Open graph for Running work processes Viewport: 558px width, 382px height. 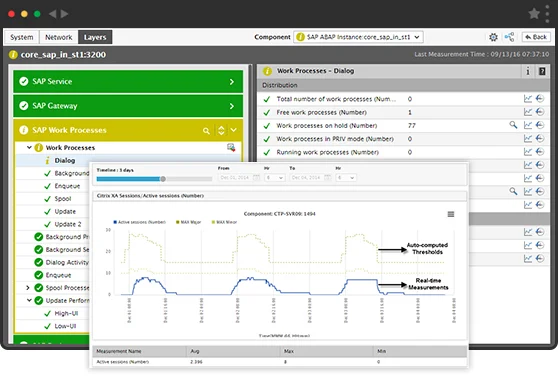coord(528,152)
